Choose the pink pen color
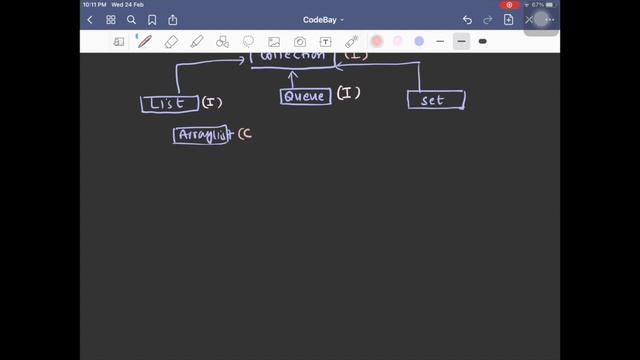 point(398,41)
